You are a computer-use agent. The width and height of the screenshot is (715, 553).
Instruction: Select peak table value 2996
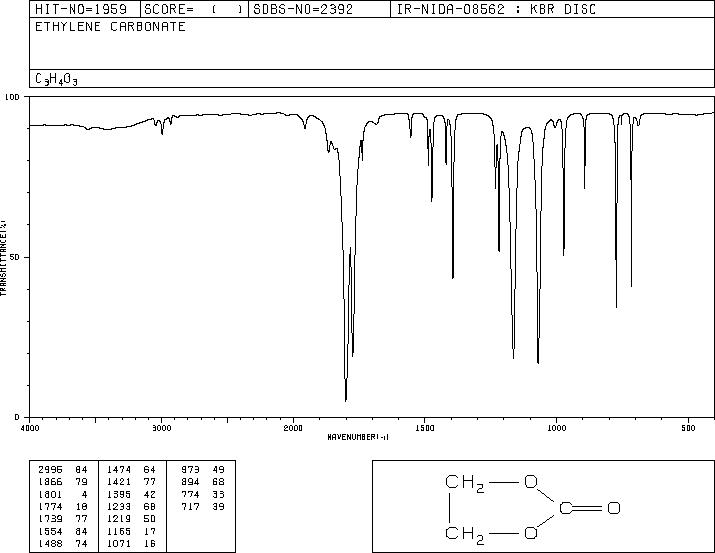pos(50,470)
